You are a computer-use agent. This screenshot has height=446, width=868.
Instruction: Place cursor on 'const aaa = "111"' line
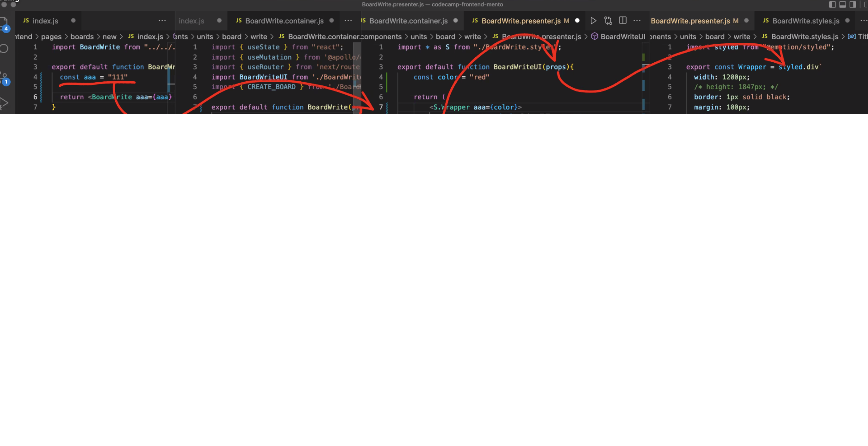pos(94,77)
